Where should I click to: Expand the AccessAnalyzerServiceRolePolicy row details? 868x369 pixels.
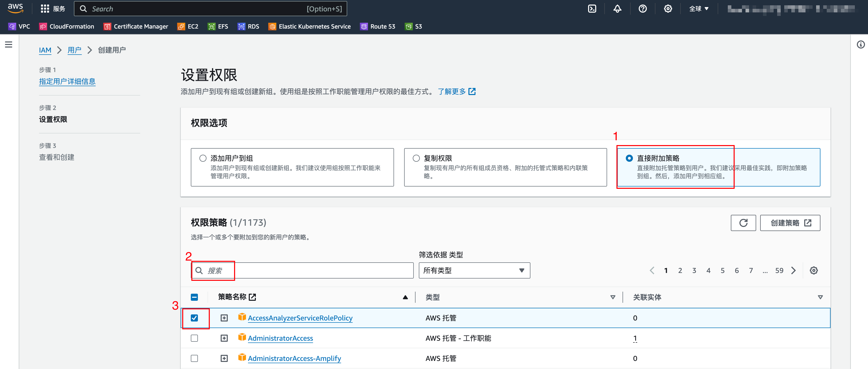coord(224,318)
